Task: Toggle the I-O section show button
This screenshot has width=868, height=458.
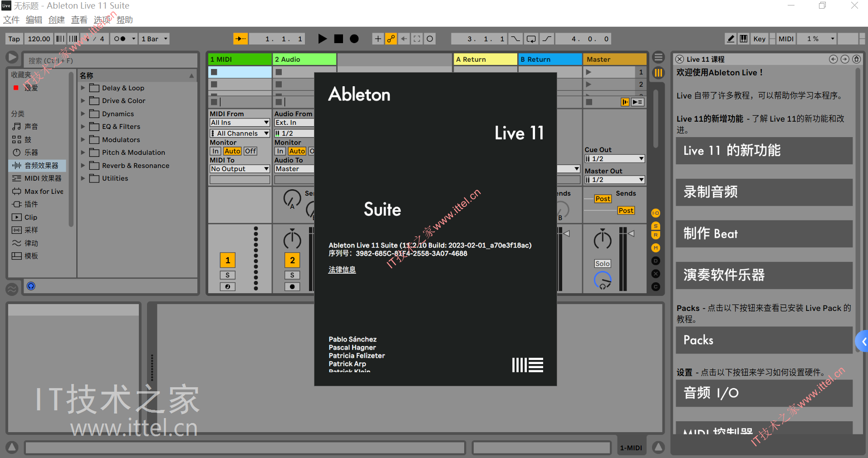Action: click(656, 213)
